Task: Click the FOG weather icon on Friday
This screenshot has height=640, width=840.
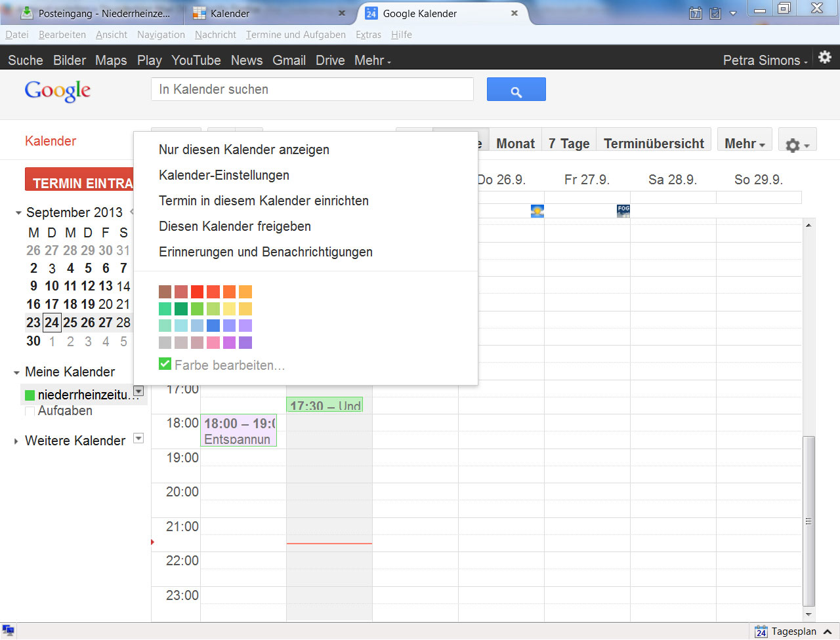Action: tap(623, 210)
